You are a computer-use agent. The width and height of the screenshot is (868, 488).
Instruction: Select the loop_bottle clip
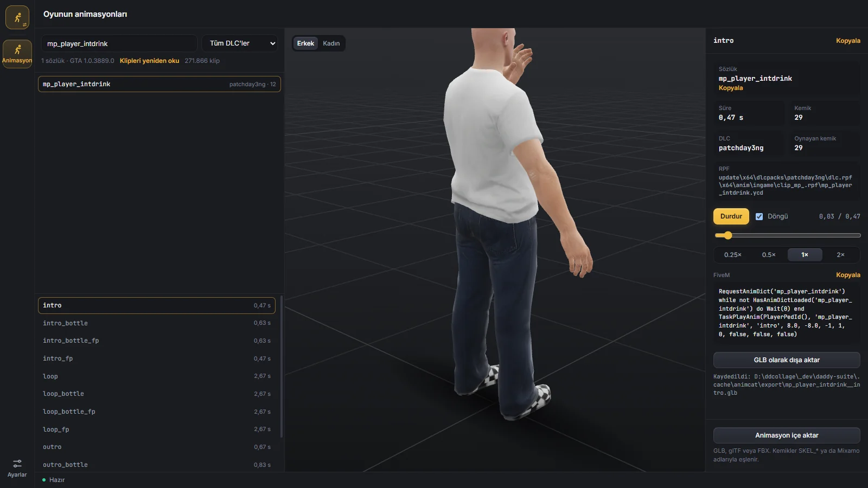[157, 394]
